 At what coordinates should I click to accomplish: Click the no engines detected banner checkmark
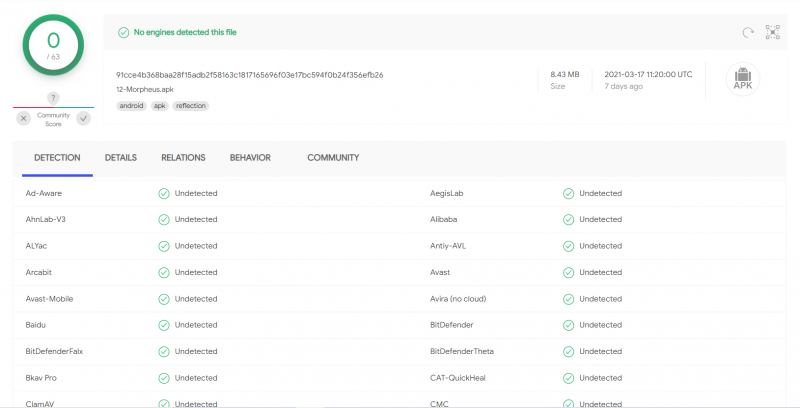pyautogui.click(x=123, y=32)
